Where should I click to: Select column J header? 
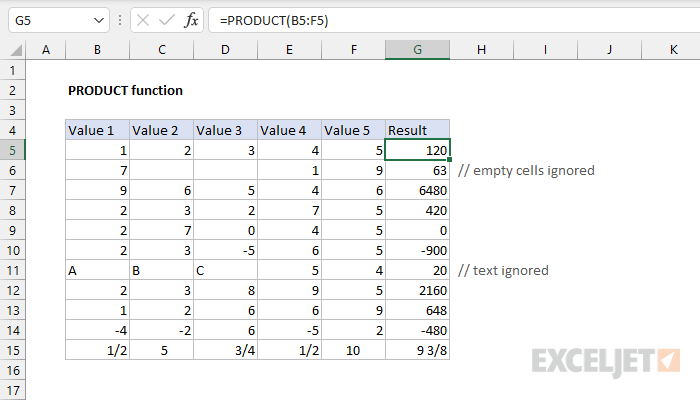coord(609,50)
